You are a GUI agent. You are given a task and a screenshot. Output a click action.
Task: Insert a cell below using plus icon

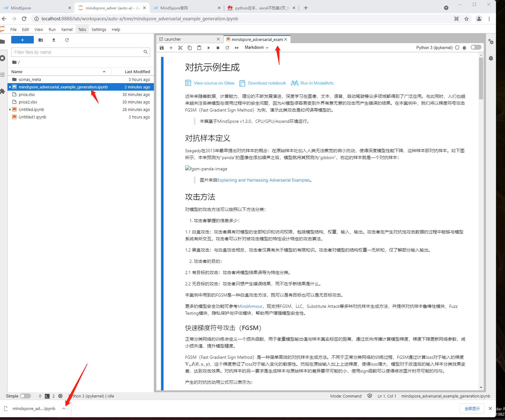pos(171,48)
